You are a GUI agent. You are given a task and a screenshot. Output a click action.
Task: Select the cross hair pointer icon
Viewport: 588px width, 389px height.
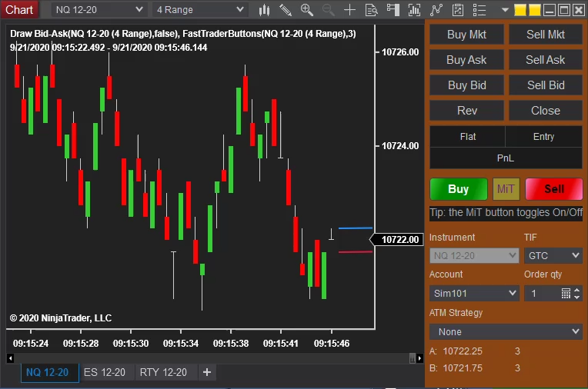[x=349, y=10]
